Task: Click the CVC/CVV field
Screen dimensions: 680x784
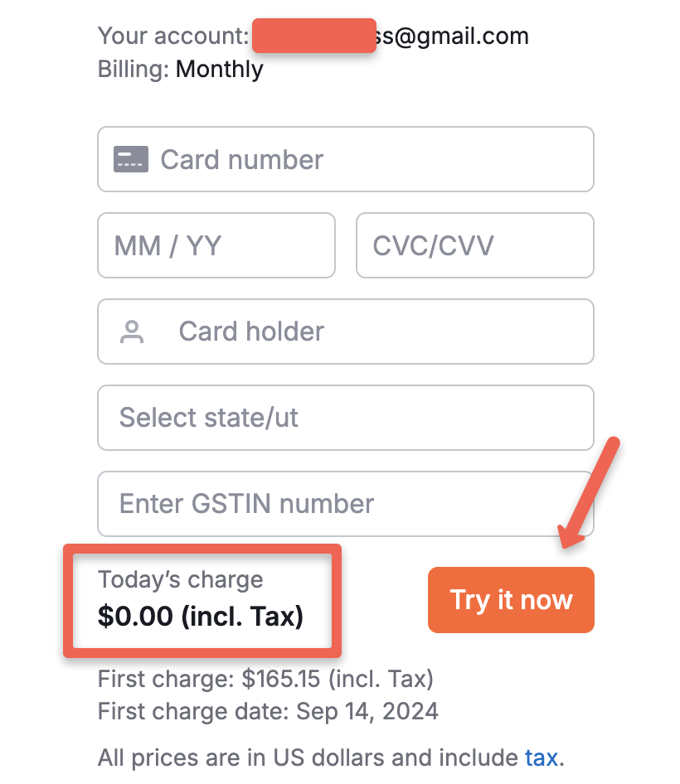Action: (x=474, y=245)
